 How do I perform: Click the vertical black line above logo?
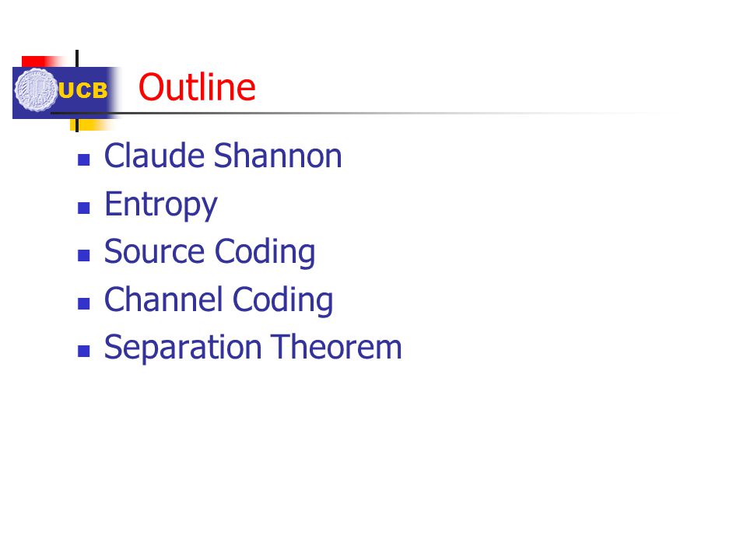pos(77,58)
